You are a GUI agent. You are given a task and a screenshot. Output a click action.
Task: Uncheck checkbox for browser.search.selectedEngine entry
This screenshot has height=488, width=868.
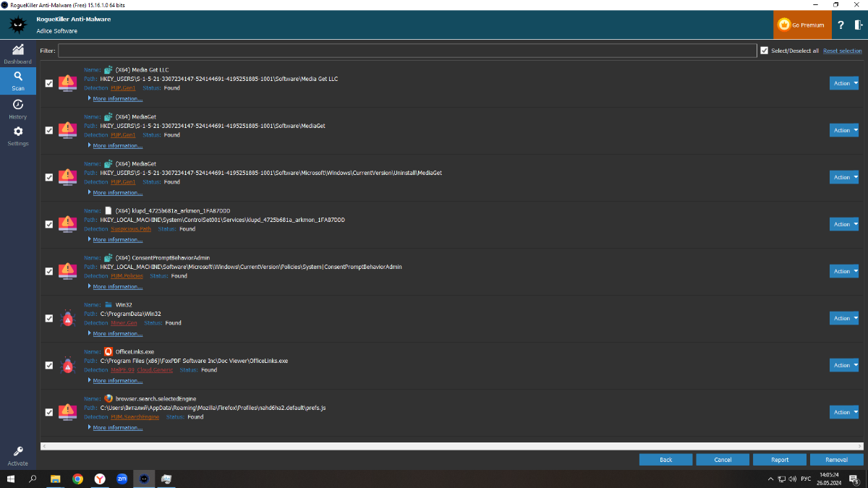(x=49, y=412)
